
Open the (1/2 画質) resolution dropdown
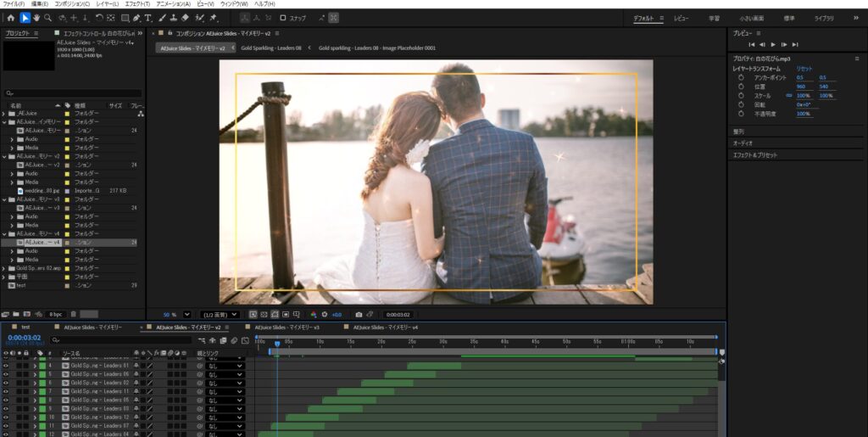point(225,314)
